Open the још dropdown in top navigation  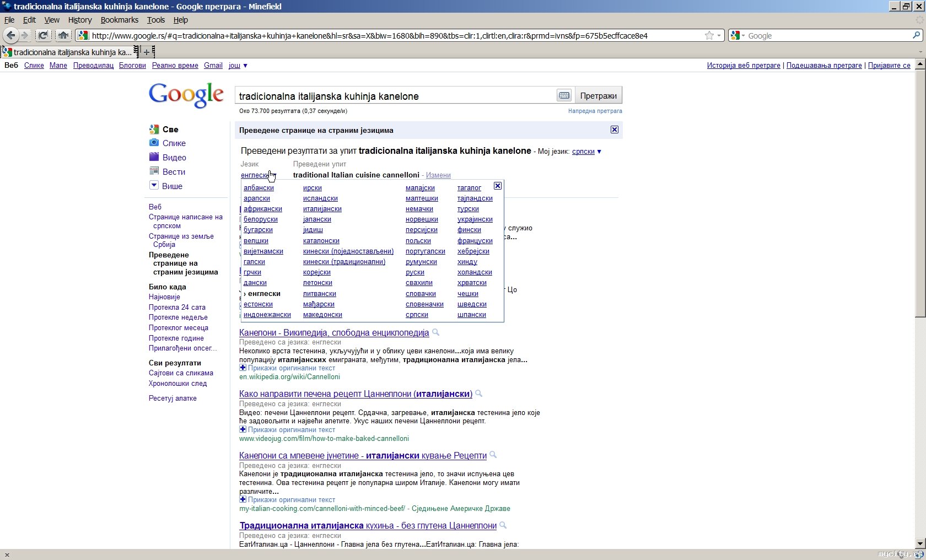(x=238, y=65)
